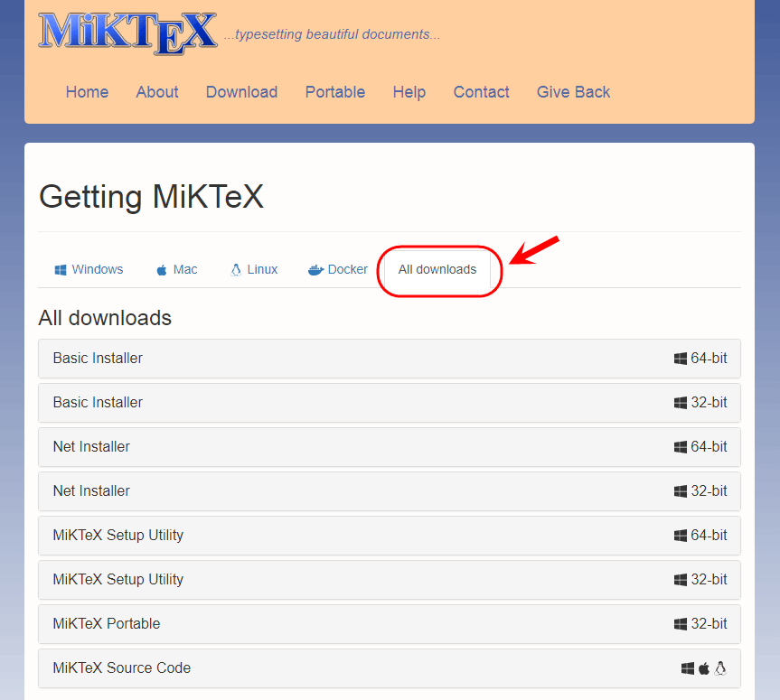The image size is (780, 700).
Task: Click Windows icon in Net Installer 32-bit row
Action: [680, 491]
